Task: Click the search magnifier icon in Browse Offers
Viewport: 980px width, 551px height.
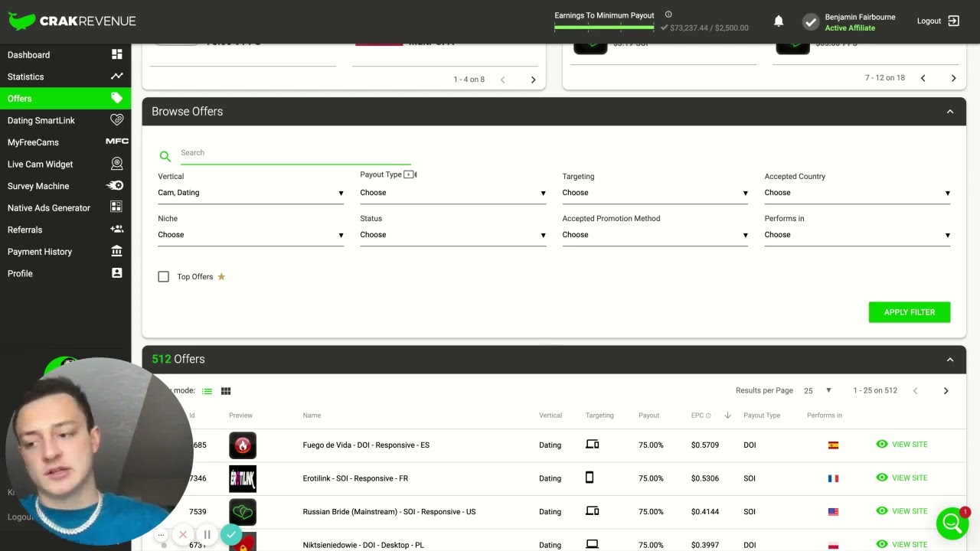Action: coord(165,156)
